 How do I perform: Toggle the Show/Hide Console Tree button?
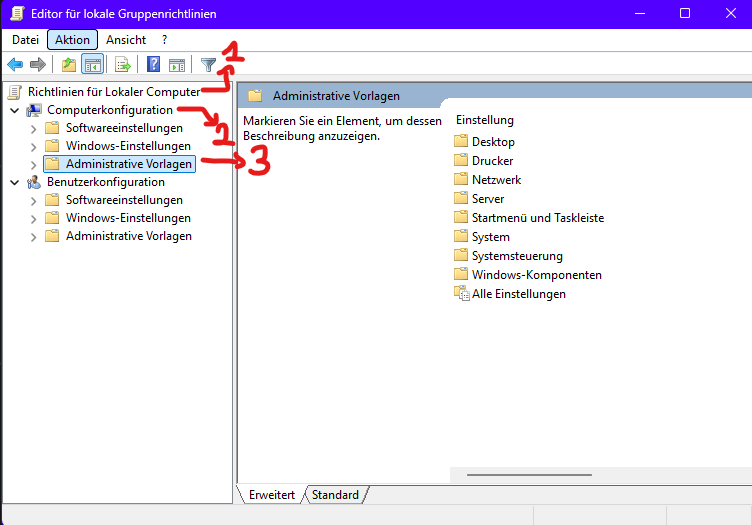pos(92,65)
